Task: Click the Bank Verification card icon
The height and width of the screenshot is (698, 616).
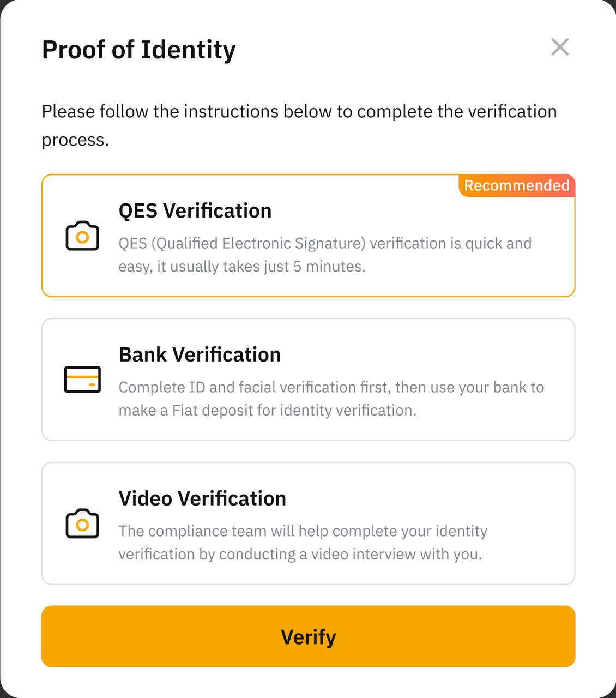Action: (x=82, y=380)
